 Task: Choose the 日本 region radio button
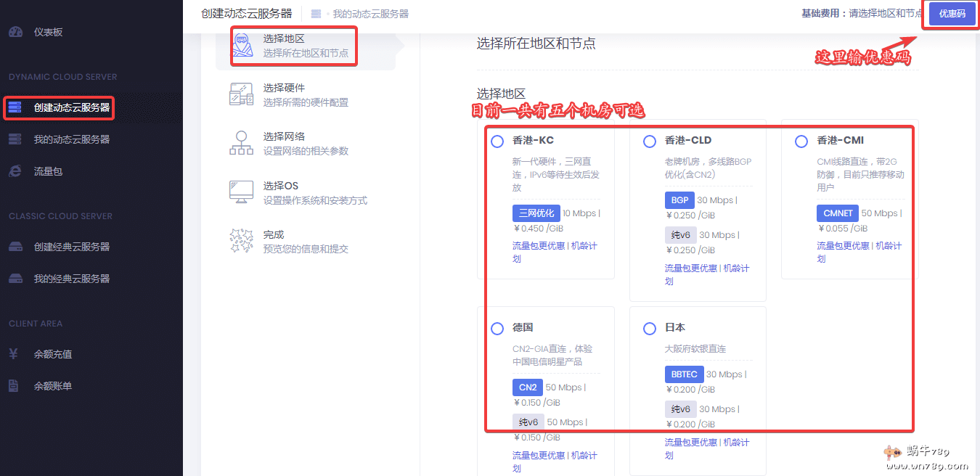tap(650, 329)
